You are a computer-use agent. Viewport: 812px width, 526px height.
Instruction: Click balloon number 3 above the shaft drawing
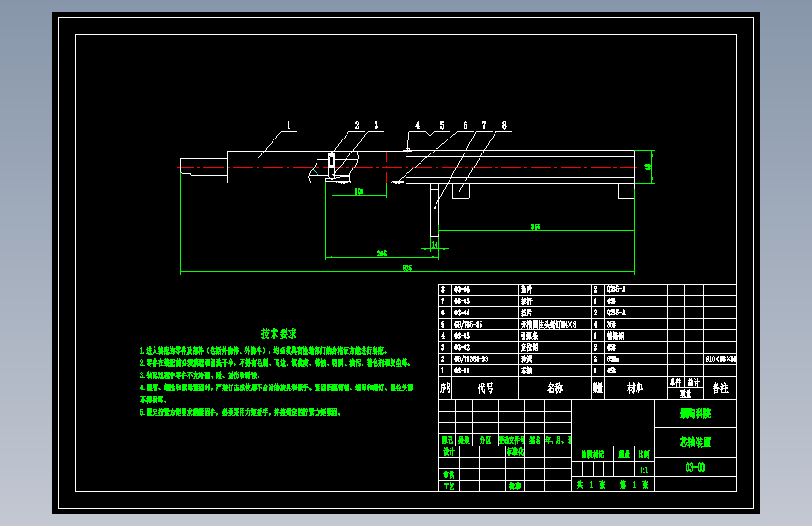click(x=376, y=125)
